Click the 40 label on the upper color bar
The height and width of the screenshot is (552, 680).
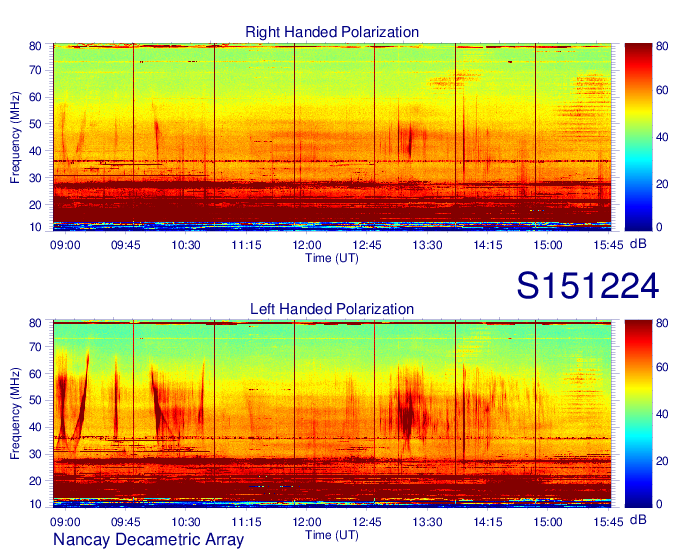[x=662, y=137]
